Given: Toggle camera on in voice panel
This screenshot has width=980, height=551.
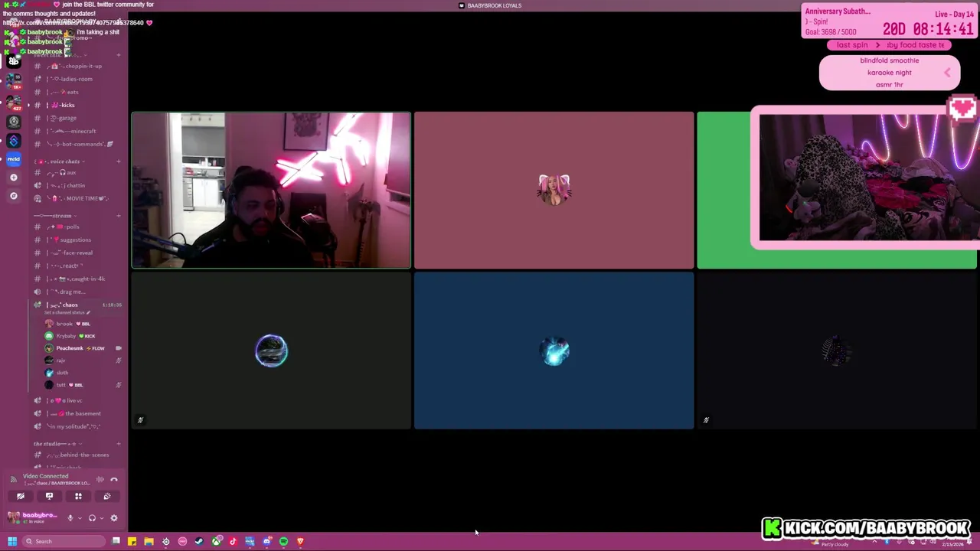Looking at the screenshot, I should coord(21,496).
